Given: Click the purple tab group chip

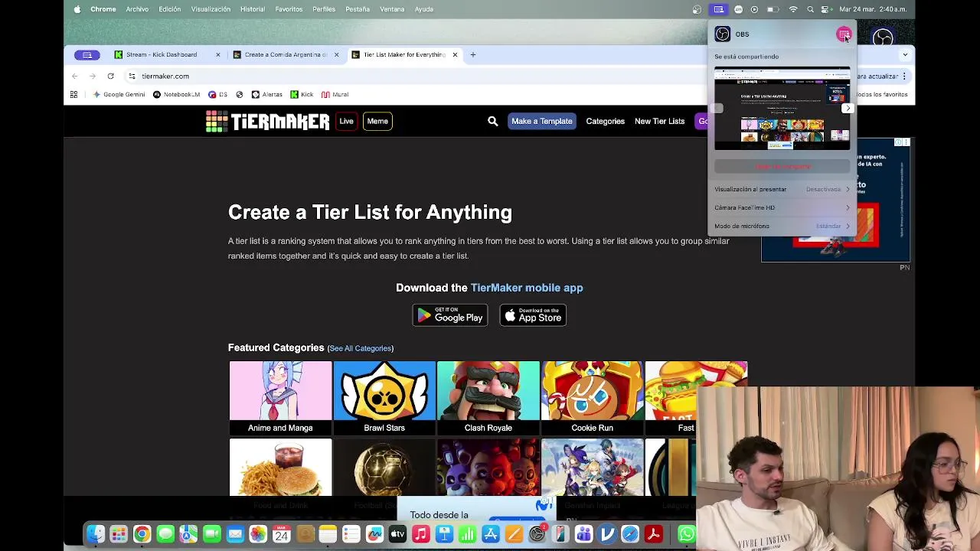Looking at the screenshot, I should tap(87, 54).
